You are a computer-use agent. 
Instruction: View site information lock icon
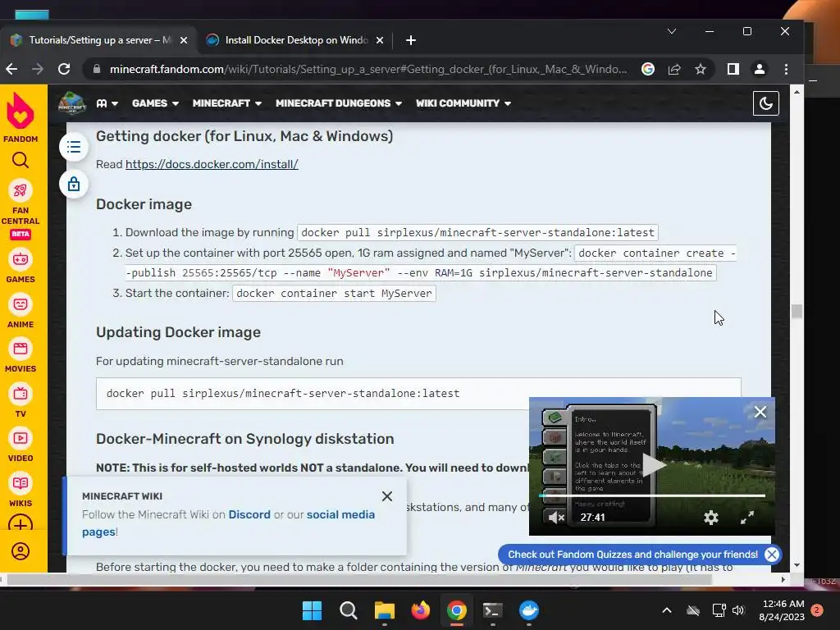[x=97, y=69]
